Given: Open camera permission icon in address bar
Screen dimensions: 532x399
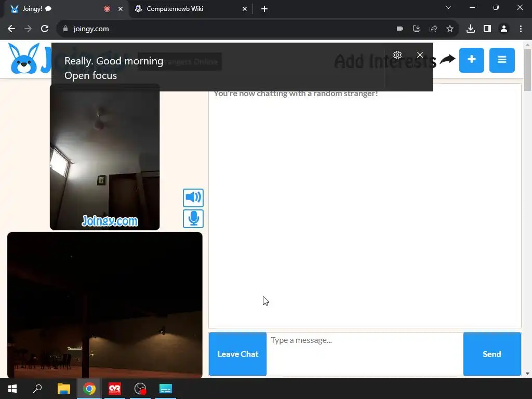Looking at the screenshot, I should tap(400, 29).
